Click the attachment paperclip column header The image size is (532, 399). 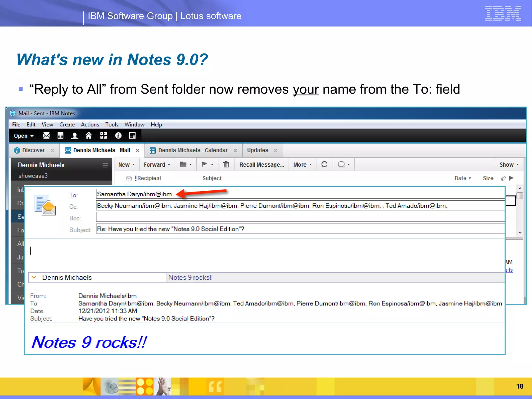[x=503, y=178]
